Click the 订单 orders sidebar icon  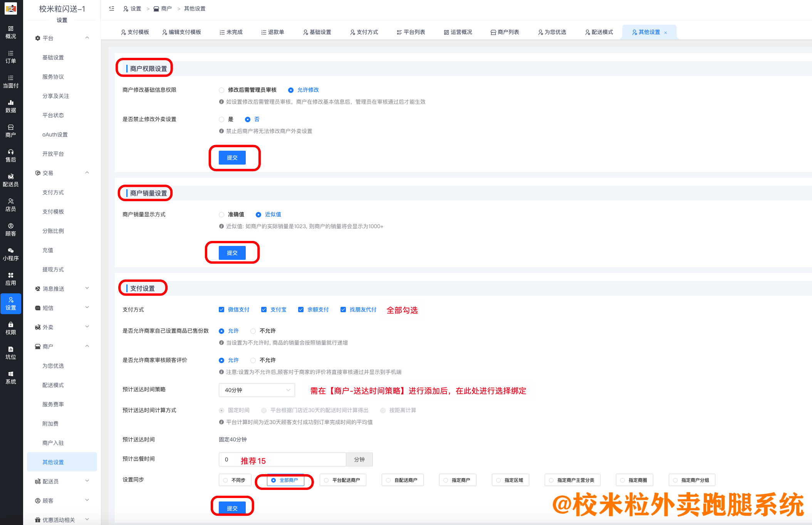click(x=11, y=57)
